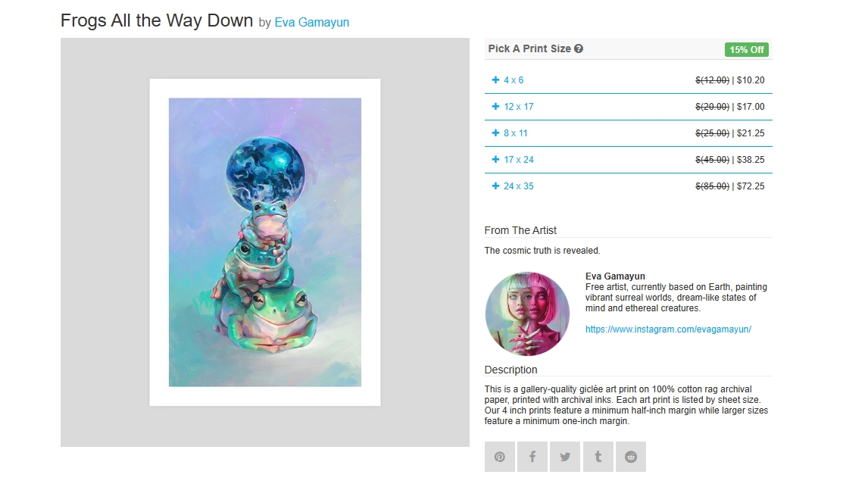The image size is (868, 487).
Task: Share the print on Tumblr
Action: click(x=598, y=457)
